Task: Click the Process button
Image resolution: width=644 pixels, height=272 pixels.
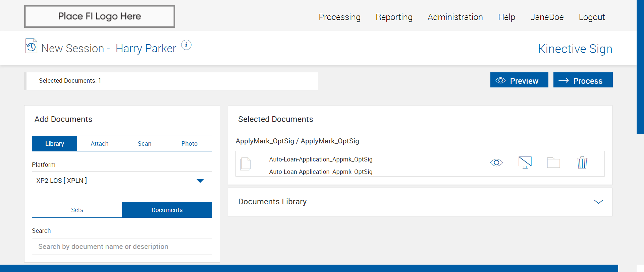Action: [x=583, y=80]
